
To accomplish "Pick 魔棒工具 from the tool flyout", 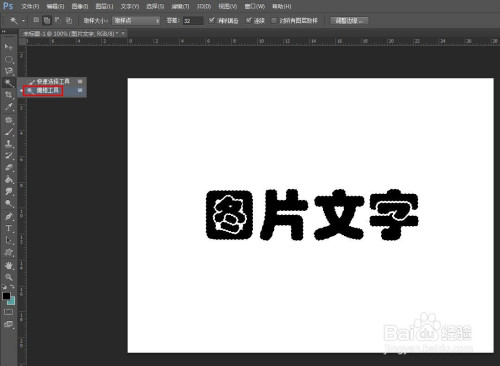I will point(53,90).
